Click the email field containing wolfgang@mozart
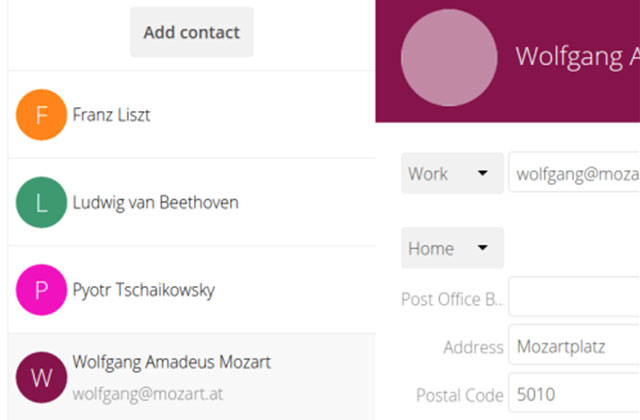The height and width of the screenshot is (420, 640). coord(574,173)
